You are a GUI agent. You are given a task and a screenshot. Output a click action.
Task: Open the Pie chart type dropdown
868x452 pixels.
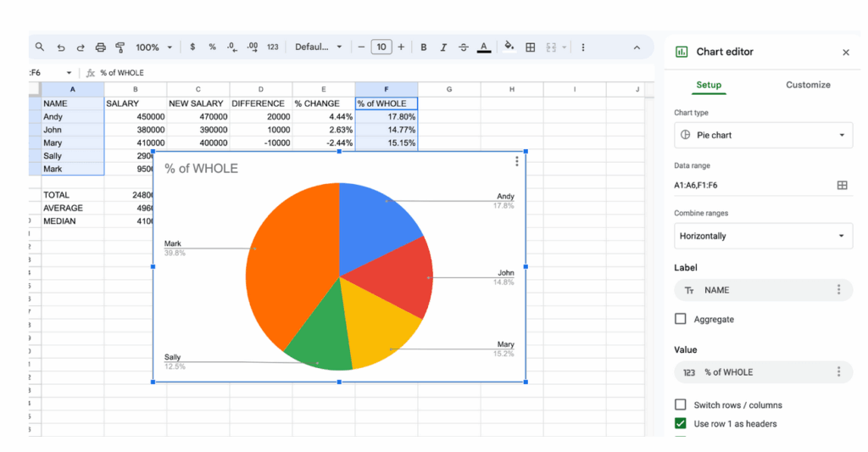tap(763, 135)
